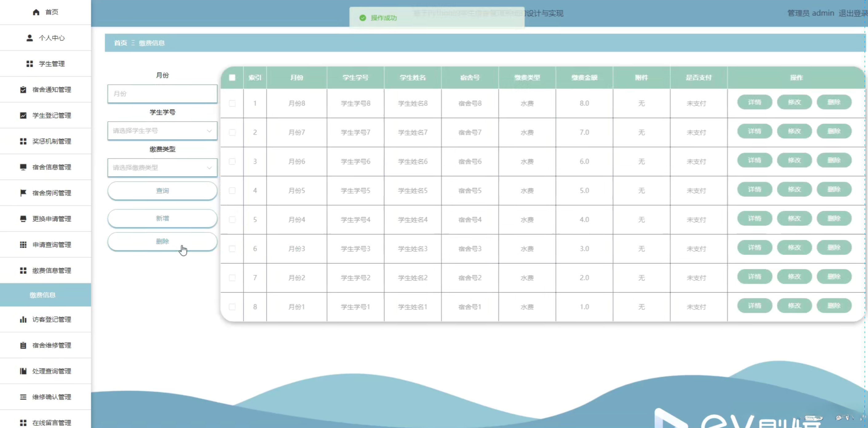Select the 缴费信息 submenu item
Viewport: 868px width, 428px height.
tap(42, 295)
